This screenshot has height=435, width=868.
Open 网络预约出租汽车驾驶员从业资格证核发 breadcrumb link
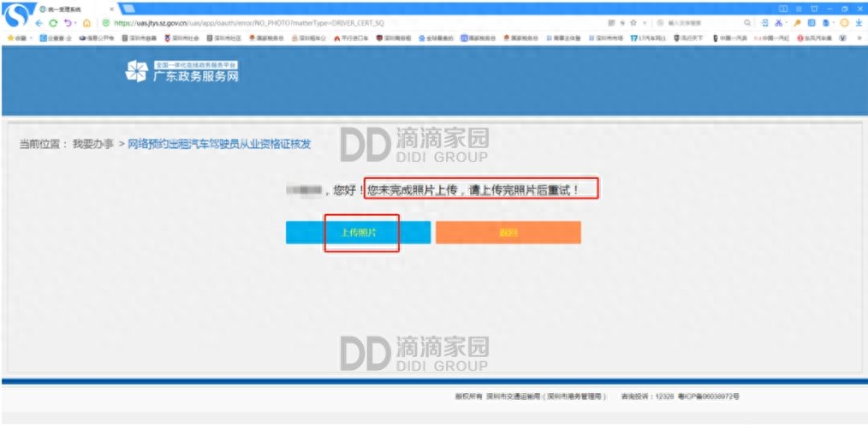tap(219, 144)
